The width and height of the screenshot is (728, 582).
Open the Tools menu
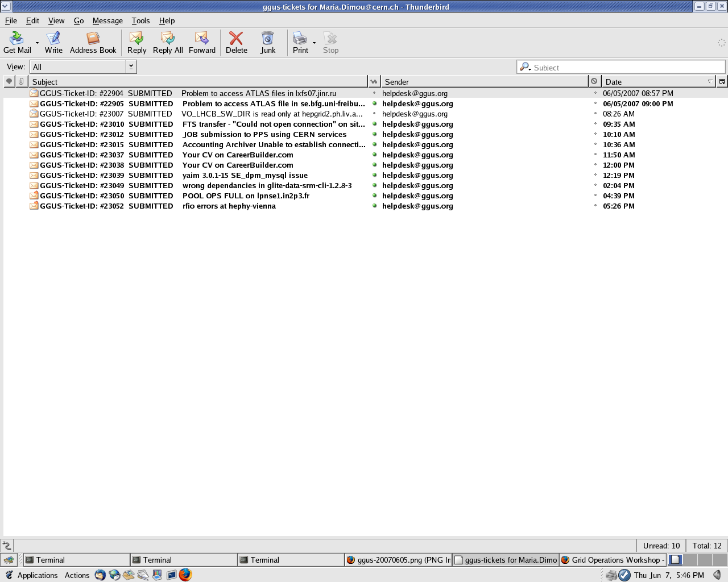(x=140, y=20)
